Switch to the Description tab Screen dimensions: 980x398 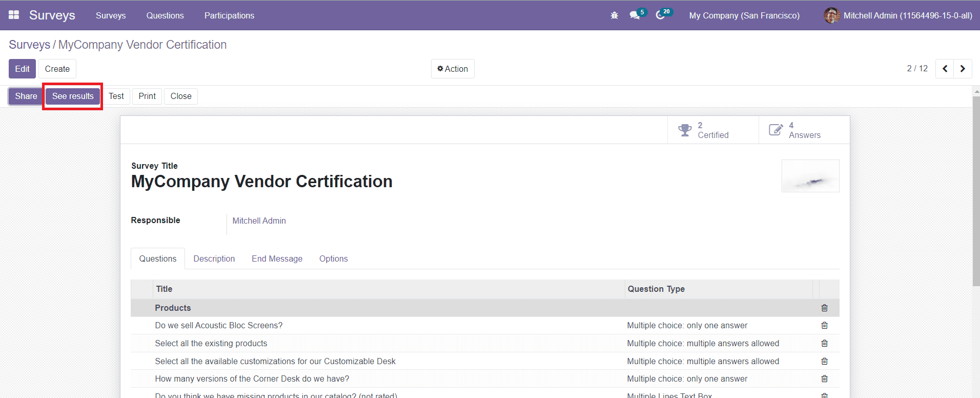214,258
